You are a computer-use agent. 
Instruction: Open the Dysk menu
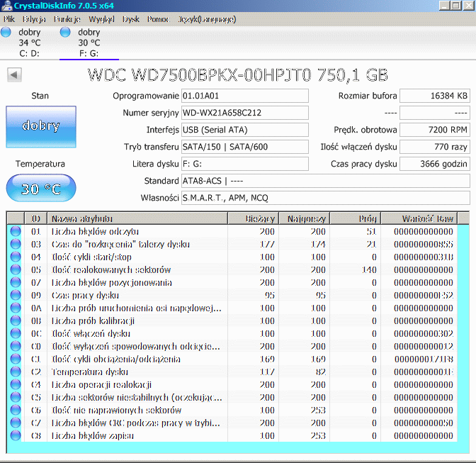[131, 19]
